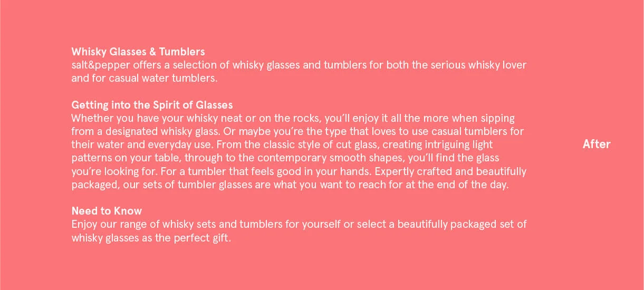Click the line starting "packaged, our sets of tumbler"
Image resolution: width=644 pixels, height=290 pixels.
click(290, 185)
